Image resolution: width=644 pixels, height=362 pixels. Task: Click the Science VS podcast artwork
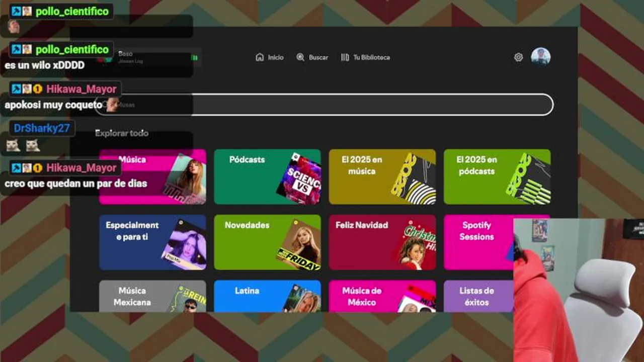[300, 179]
